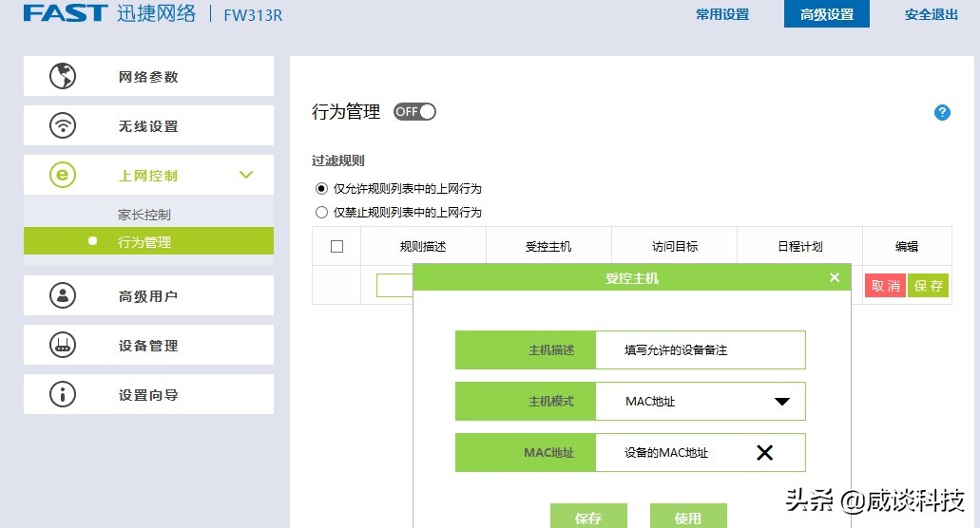Screen dimensions: 980x528
Task: Click the Wi-Fi icon for 无线设置
Action: 63,125
